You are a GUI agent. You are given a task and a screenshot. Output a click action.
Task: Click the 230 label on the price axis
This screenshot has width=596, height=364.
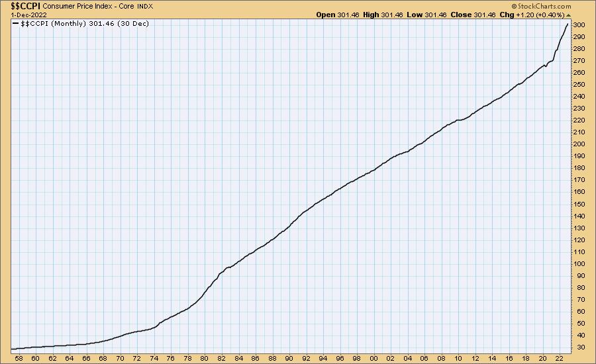tap(579, 109)
